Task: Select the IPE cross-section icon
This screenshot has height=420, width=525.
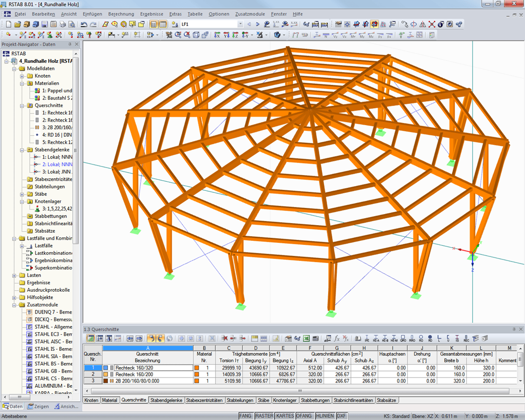Action: 367,339
